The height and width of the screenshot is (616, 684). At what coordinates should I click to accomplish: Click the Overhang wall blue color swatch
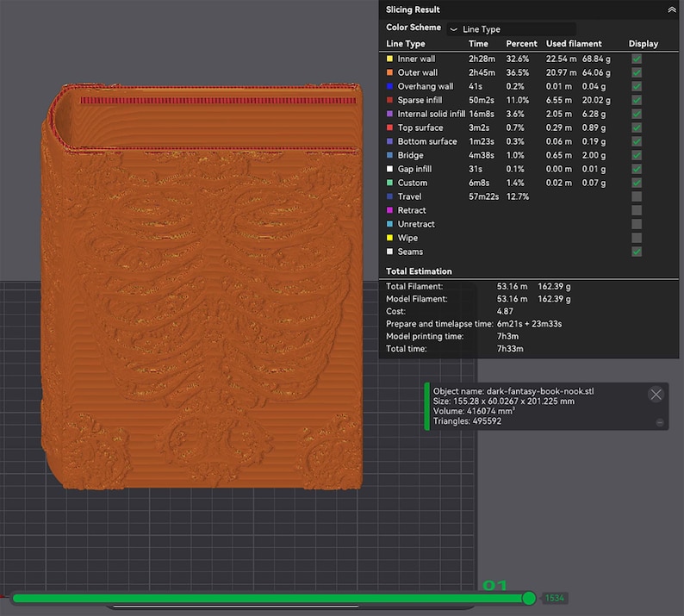point(389,86)
